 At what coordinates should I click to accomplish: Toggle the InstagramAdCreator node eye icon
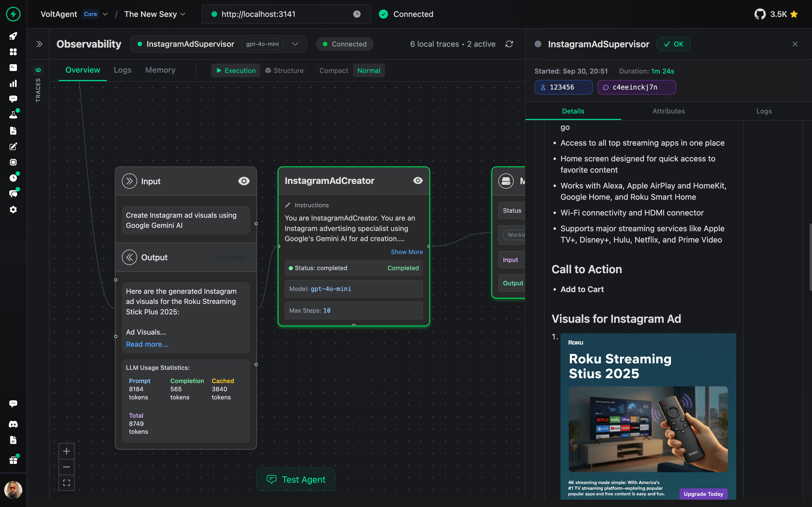pos(418,181)
